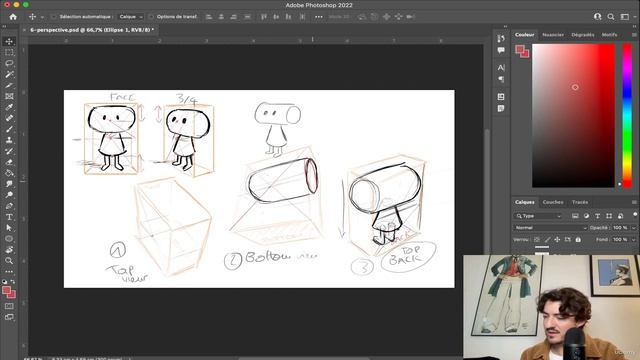This screenshot has height=360, width=640.
Task: Select the Ellipse shape tool
Action: pos(9,239)
